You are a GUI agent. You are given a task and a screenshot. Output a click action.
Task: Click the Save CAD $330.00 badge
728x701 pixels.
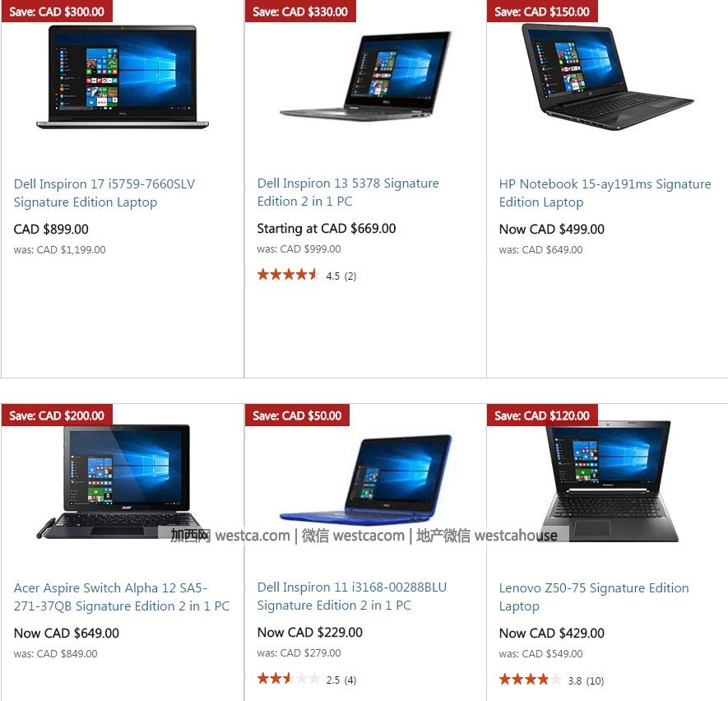pos(300,12)
